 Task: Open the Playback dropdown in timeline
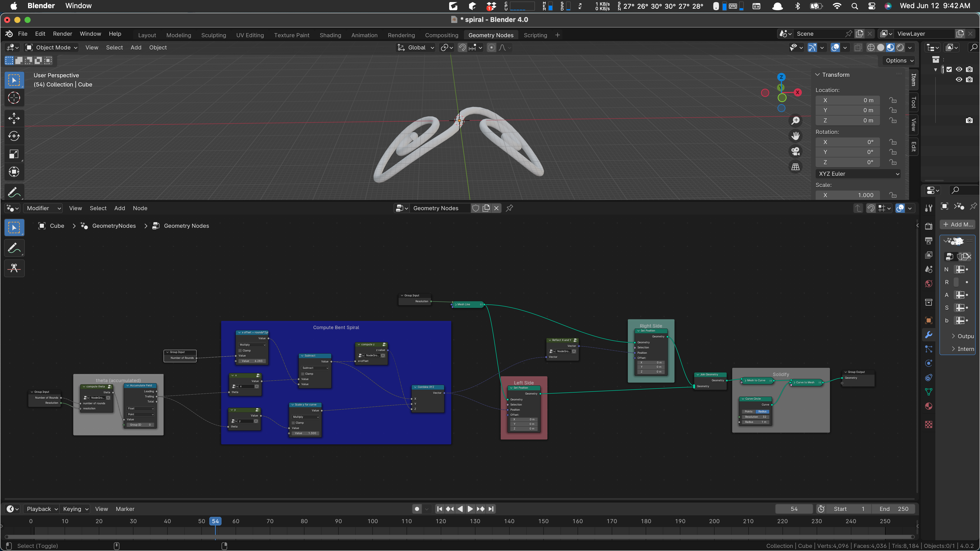click(x=42, y=509)
